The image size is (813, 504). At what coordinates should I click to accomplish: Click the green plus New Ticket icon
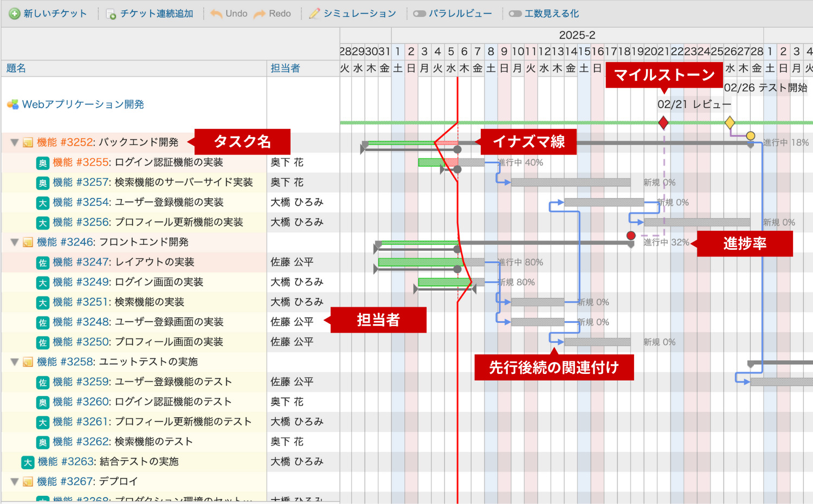(15, 14)
